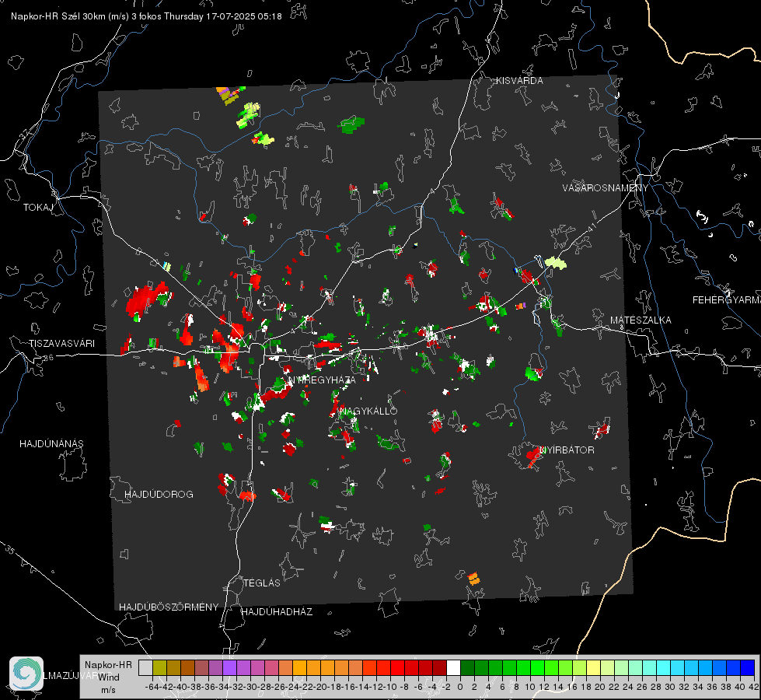The height and width of the screenshot is (700, 761).
Task: Click the TOKAJ city label
Action: tap(38, 208)
